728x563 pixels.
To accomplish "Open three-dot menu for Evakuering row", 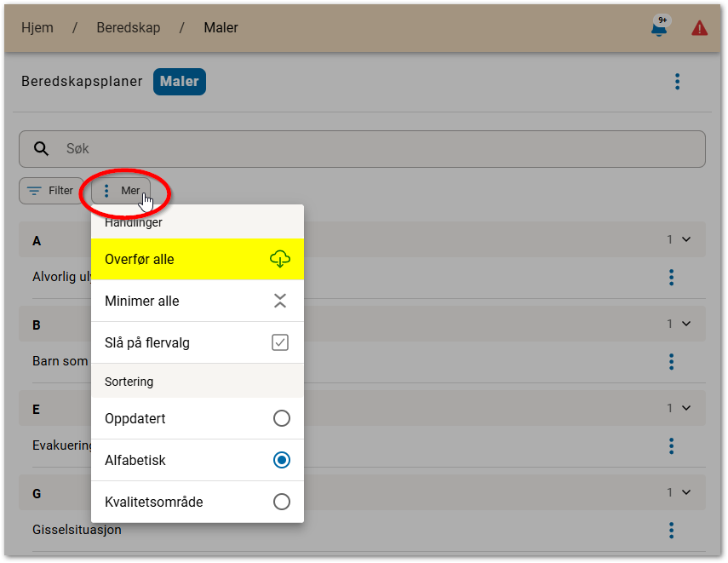I will pyautogui.click(x=671, y=445).
